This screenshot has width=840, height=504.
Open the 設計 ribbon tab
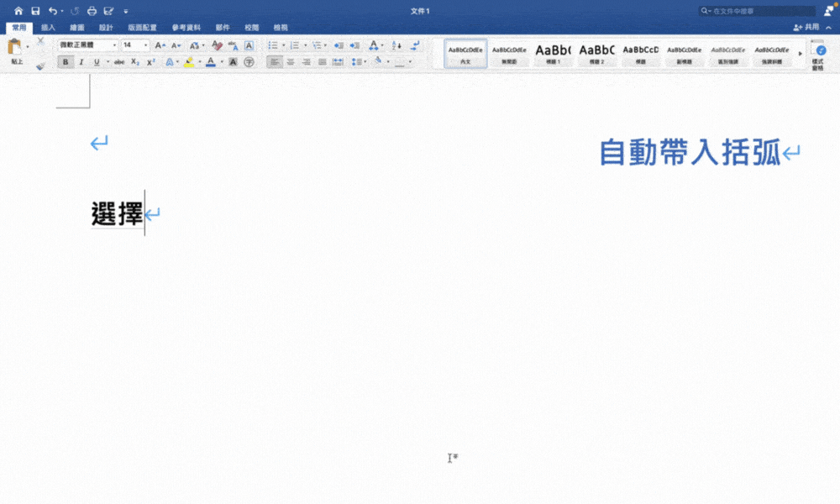click(106, 28)
